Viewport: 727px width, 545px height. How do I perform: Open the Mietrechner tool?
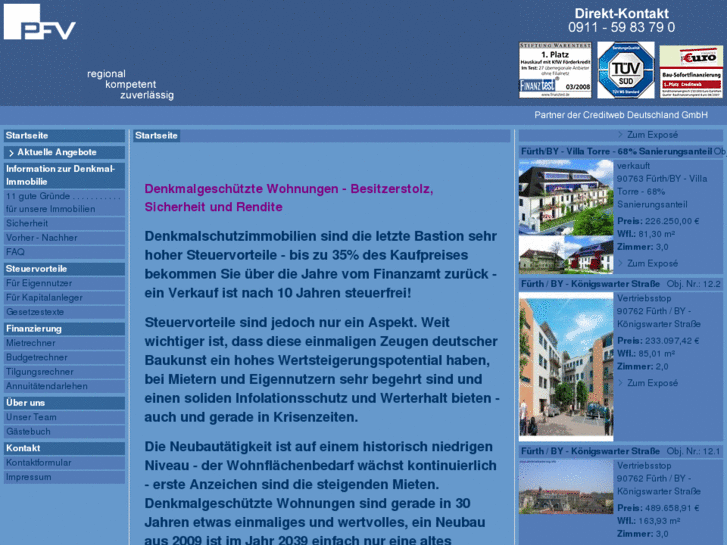point(64,343)
